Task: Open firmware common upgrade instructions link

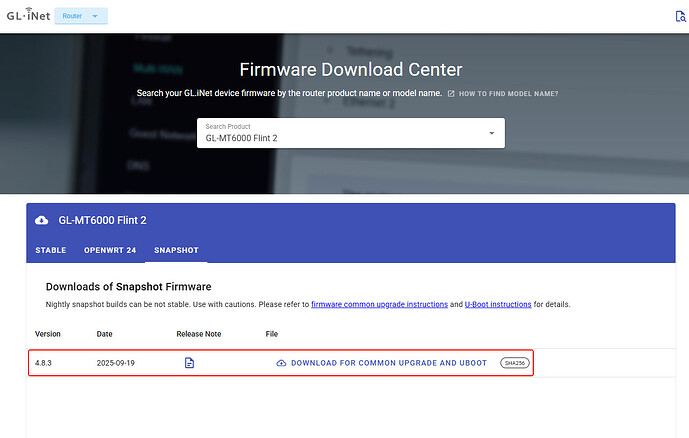Action: pyautogui.click(x=379, y=304)
